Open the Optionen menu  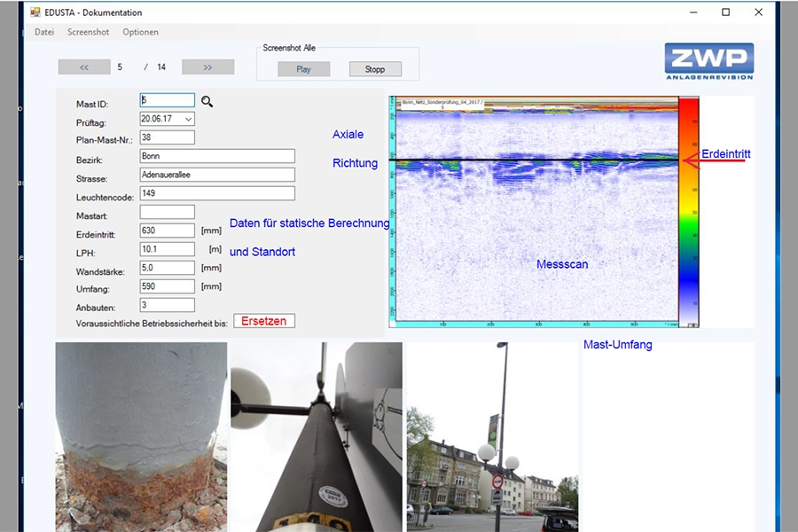tap(140, 32)
